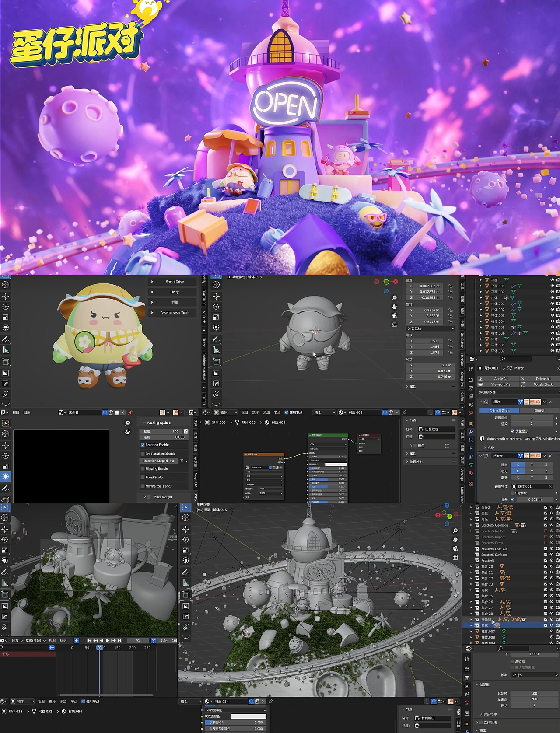
Task: Toggle camera view in grey-model viewport
Action: point(394,315)
